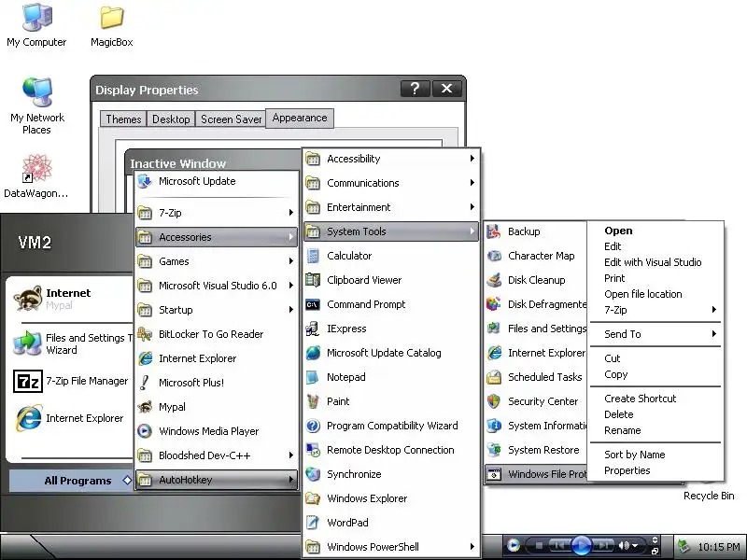This screenshot has height=560, width=747.
Task: Choose Create Shortcut in context menu
Action: (655, 399)
